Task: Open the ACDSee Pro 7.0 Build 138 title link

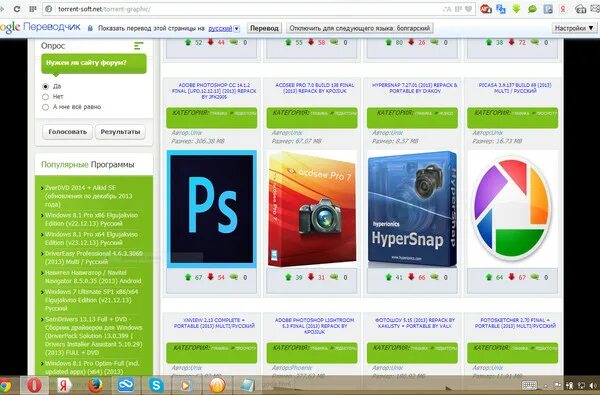Action: tap(315, 88)
